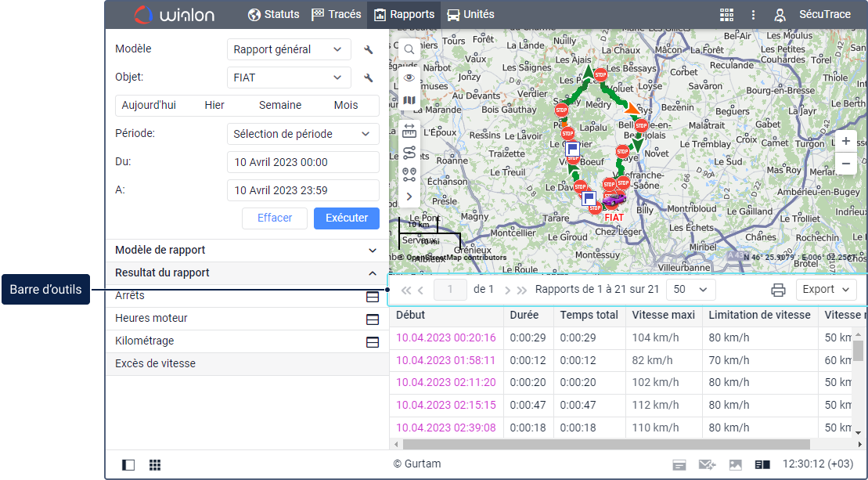This screenshot has width=868, height=480.
Task: Click the Vitesse maxi column header
Action: tap(663, 315)
